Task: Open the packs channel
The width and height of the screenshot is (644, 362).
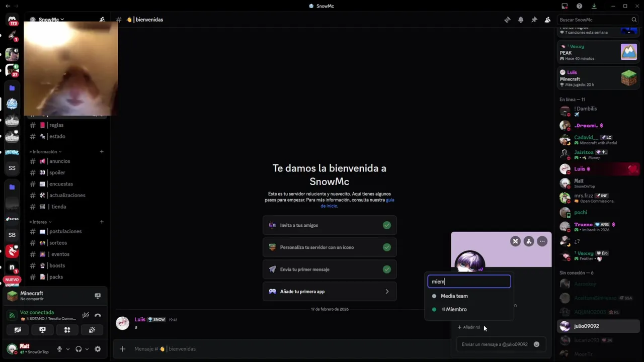Action: pyautogui.click(x=67, y=277)
